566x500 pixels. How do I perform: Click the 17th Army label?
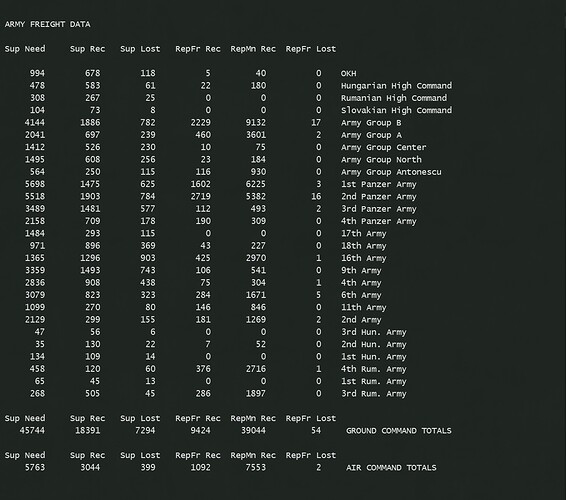click(363, 234)
